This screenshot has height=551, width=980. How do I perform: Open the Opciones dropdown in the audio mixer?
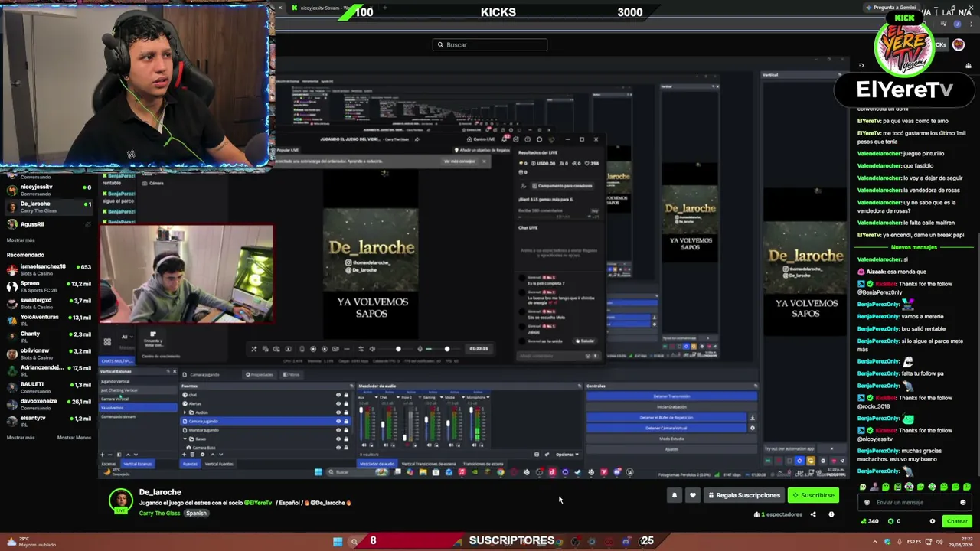tap(566, 455)
